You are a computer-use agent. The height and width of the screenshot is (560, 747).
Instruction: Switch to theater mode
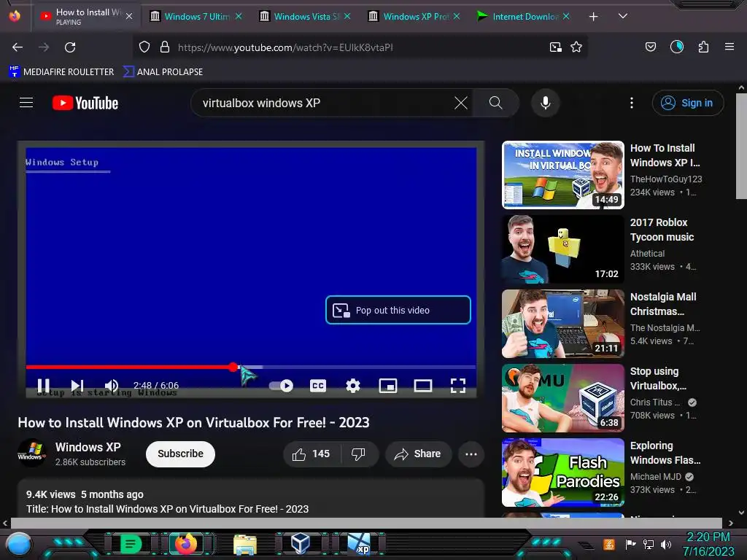(423, 386)
